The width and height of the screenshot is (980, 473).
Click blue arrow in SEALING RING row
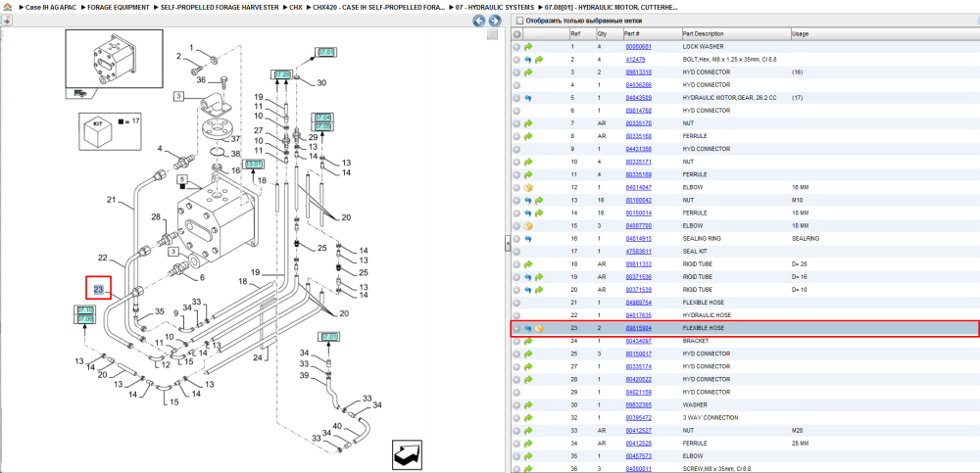click(x=528, y=239)
